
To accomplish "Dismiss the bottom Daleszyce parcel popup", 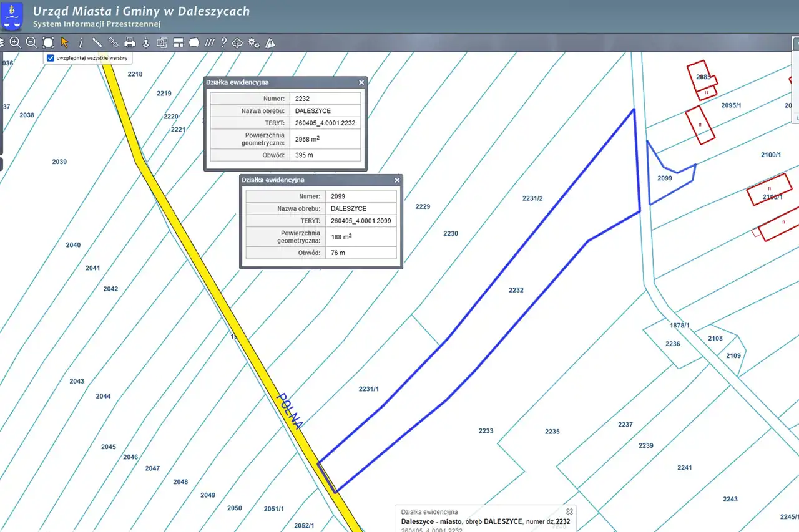I will tap(569, 511).
